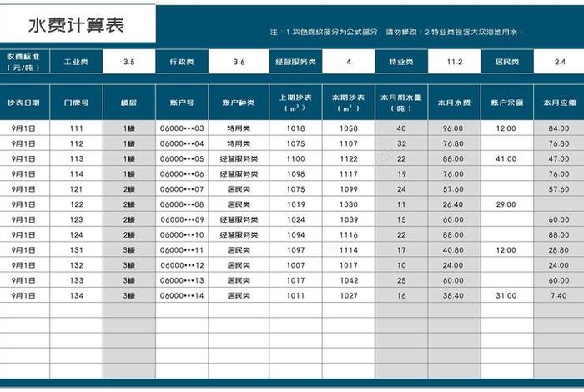
Task: Select amount due 7.40
Action: [x=559, y=295]
